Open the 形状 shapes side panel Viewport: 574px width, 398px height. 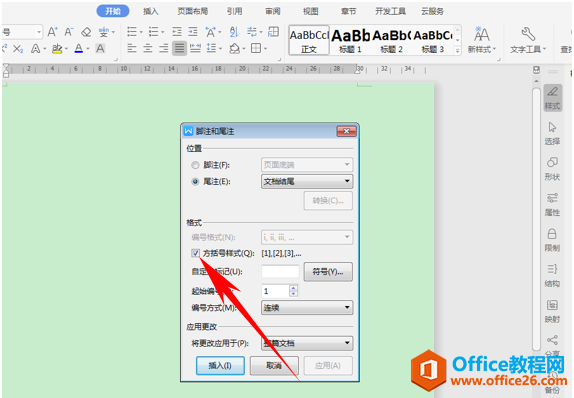click(552, 169)
